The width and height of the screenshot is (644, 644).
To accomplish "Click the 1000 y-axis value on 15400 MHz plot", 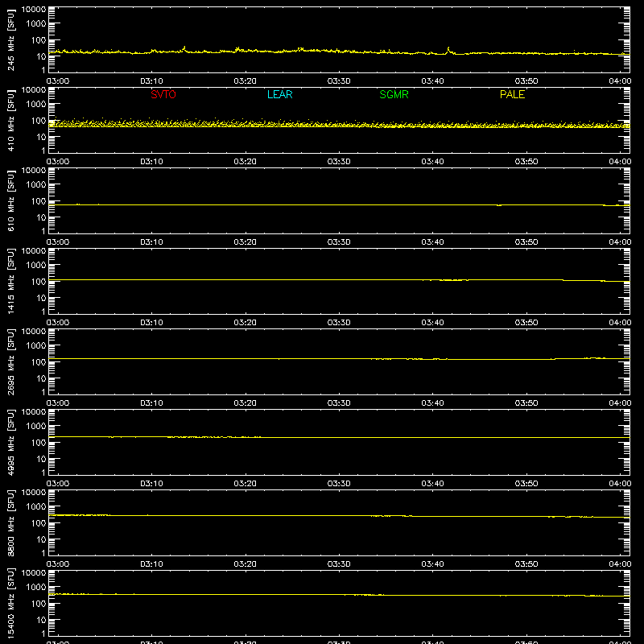I will click(x=36, y=588).
